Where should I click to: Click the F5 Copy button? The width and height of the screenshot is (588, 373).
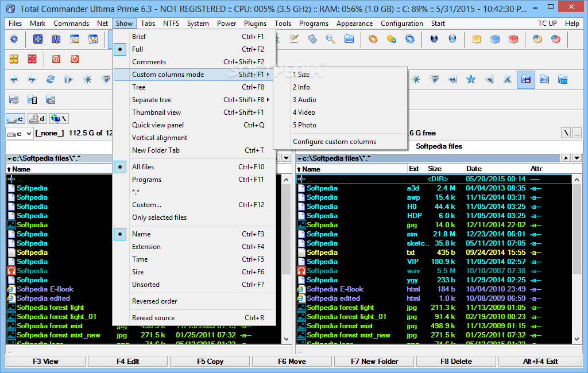point(210,362)
